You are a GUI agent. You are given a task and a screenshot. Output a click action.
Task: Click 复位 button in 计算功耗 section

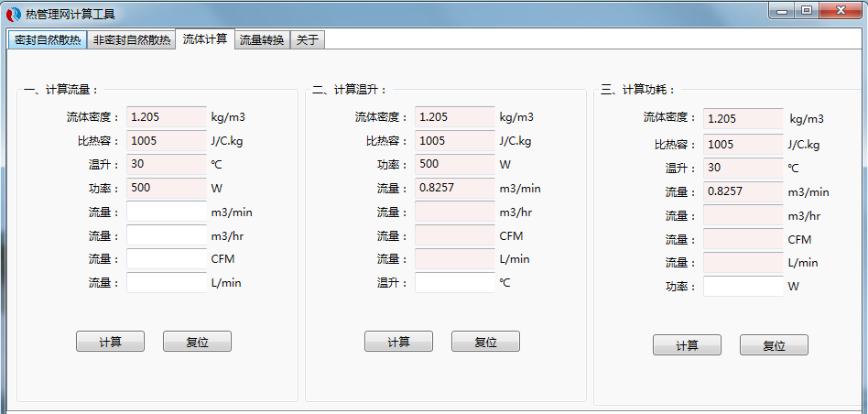(x=774, y=345)
